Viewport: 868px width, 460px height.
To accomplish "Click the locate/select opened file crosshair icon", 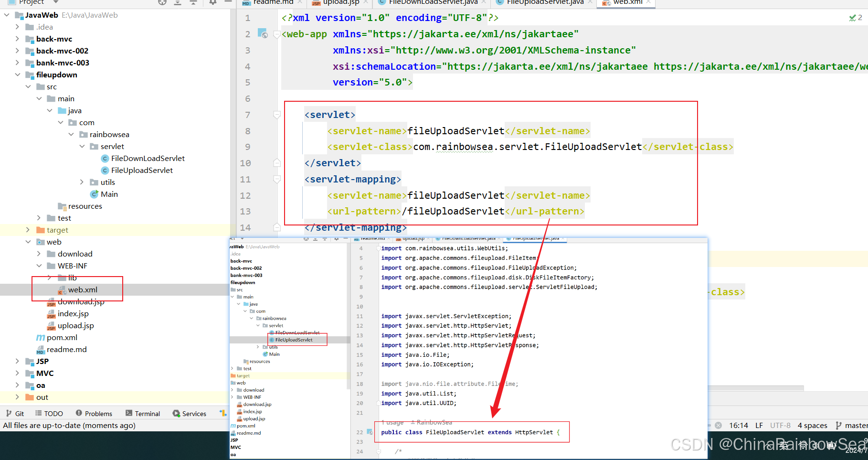I will pos(162,2).
